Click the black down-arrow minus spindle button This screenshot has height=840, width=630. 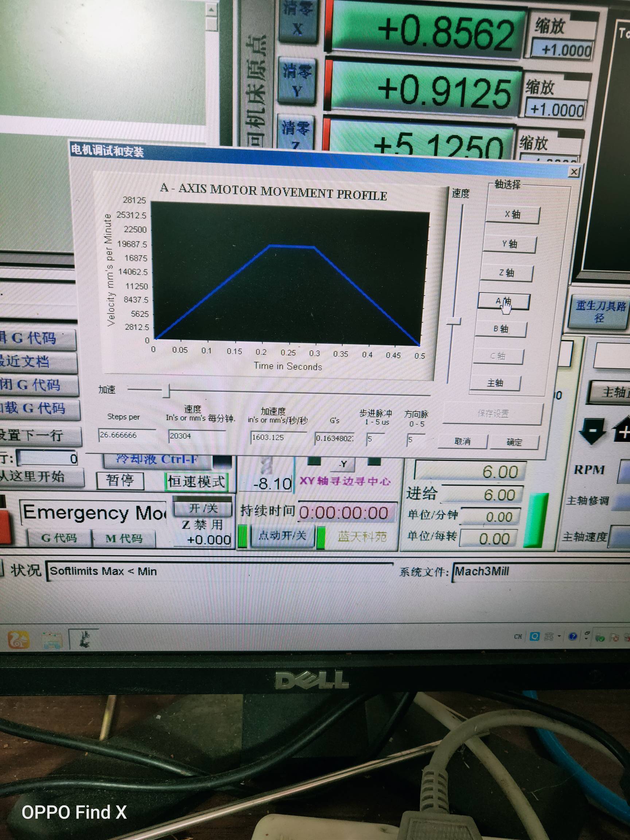[x=592, y=431]
